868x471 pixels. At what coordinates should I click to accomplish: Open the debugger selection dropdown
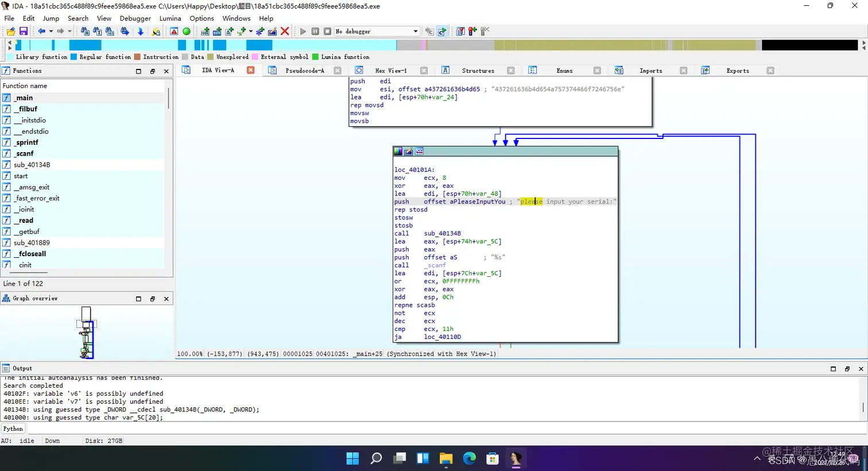[x=377, y=31]
